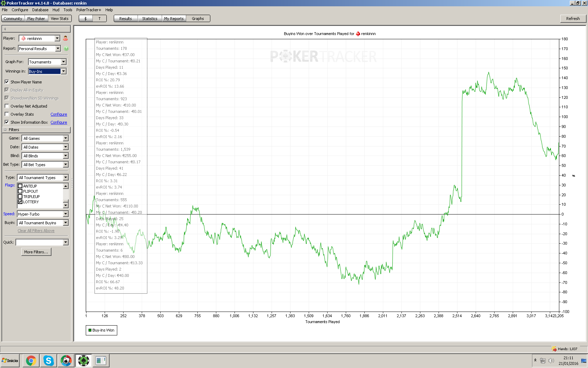Screen dimensions: 588x368
Task: Click the green help icon beside Report
Action: coord(66,49)
